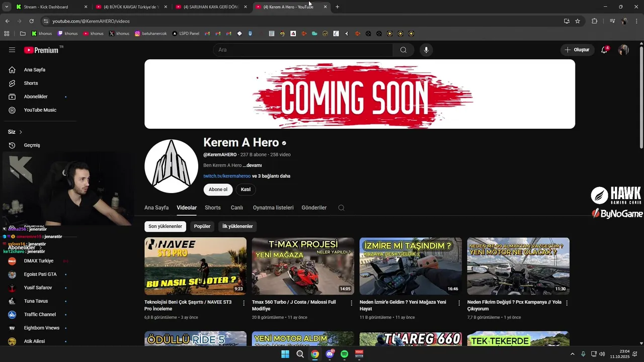Open the account avatar menu
This screenshot has height=362, width=644.
(623, 50)
